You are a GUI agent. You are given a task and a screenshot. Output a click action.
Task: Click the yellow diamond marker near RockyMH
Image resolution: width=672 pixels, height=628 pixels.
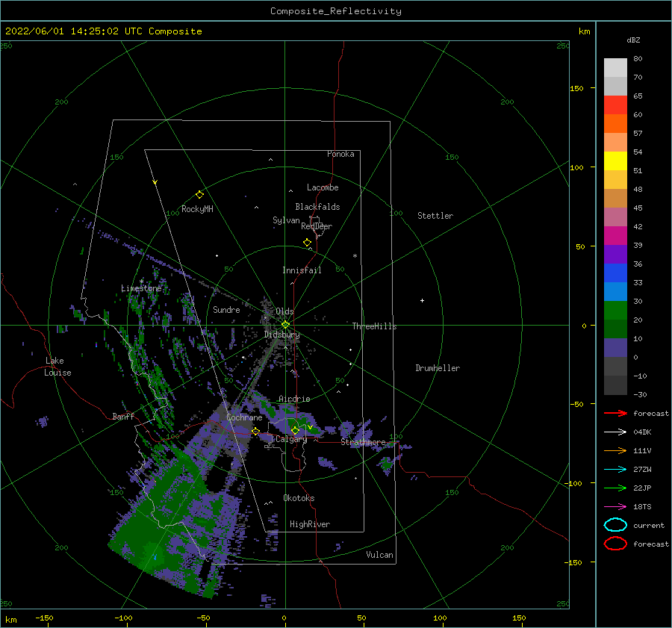tap(199, 195)
